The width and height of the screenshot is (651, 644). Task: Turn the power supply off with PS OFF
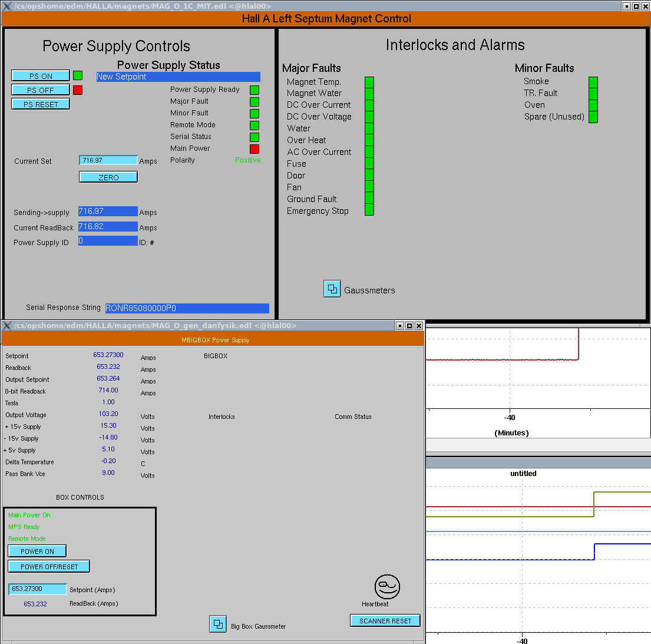(41, 90)
